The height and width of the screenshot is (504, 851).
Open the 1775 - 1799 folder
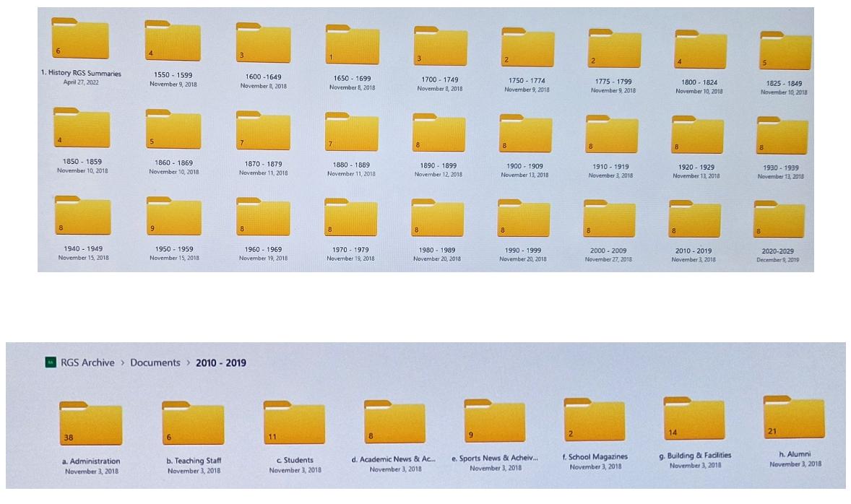click(x=614, y=48)
